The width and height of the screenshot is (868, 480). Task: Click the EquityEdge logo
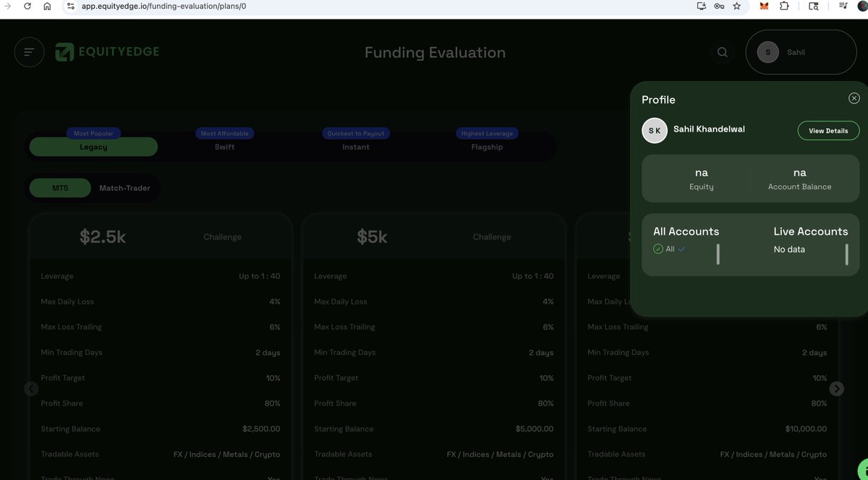point(107,52)
